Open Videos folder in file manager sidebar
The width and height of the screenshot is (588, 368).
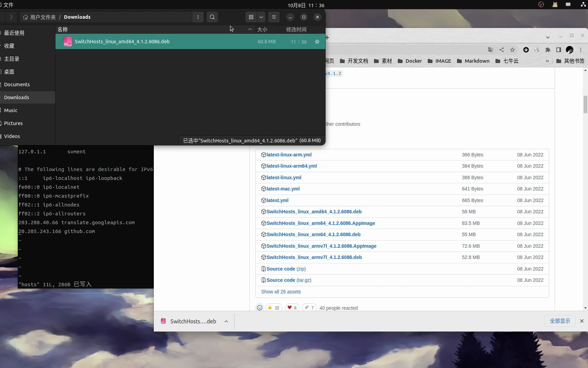[28, 136]
